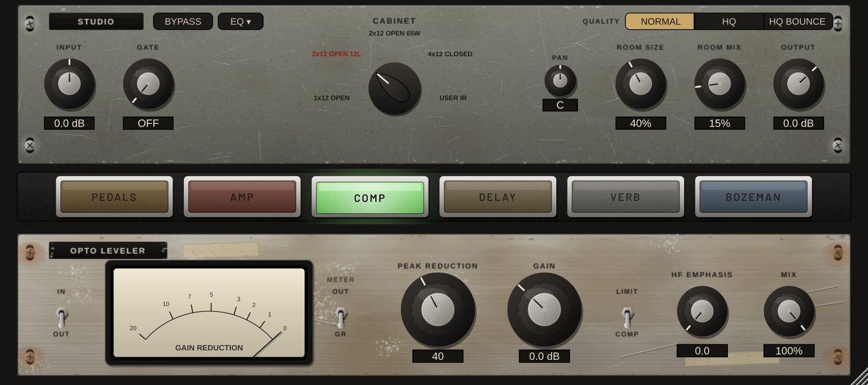Image resolution: width=868 pixels, height=385 pixels.
Task: Click the compressor Gain 0.0 dB field
Action: point(544,356)
